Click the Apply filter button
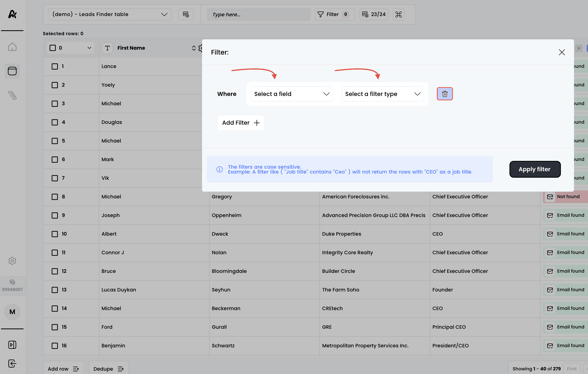This screenshot has width=588, height=374. pos(535,169)
